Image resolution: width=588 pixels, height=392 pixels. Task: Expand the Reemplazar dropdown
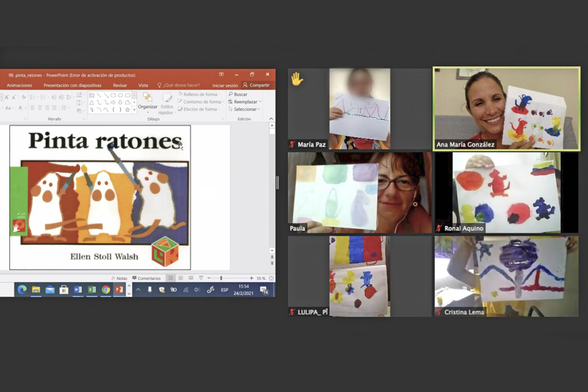pyautogui.click(x=260, y=102)
